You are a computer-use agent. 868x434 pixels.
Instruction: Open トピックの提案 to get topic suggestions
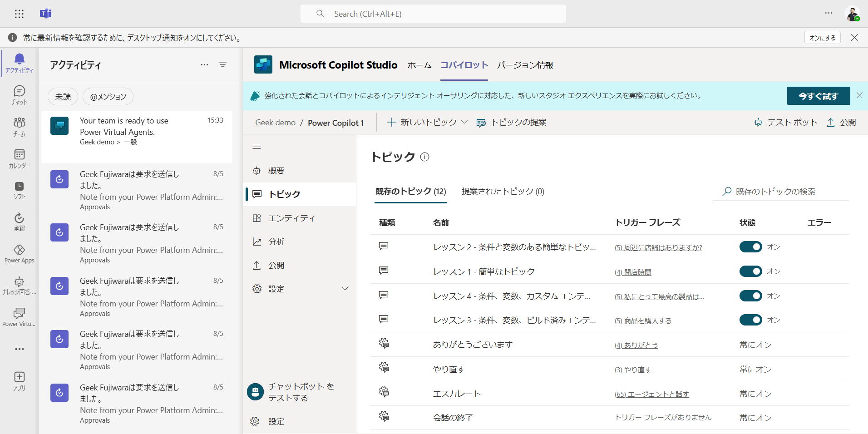tap(512, 122)
